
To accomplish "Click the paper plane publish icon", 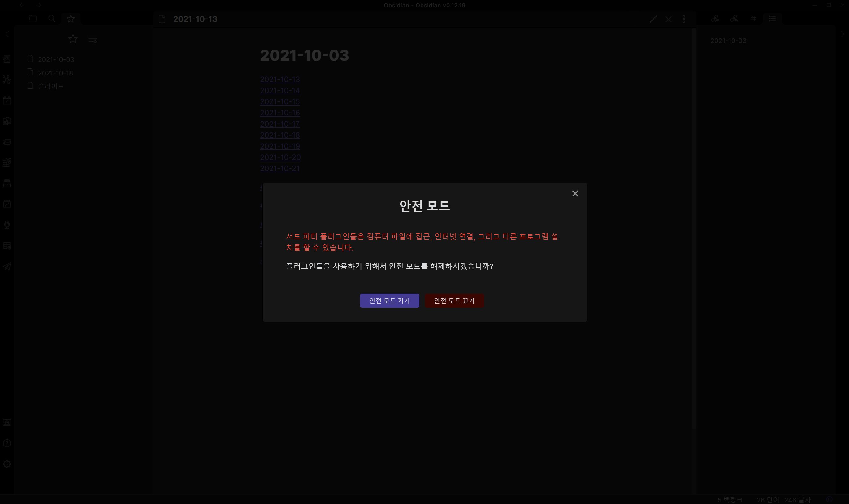I will click(x=7, y=266).
